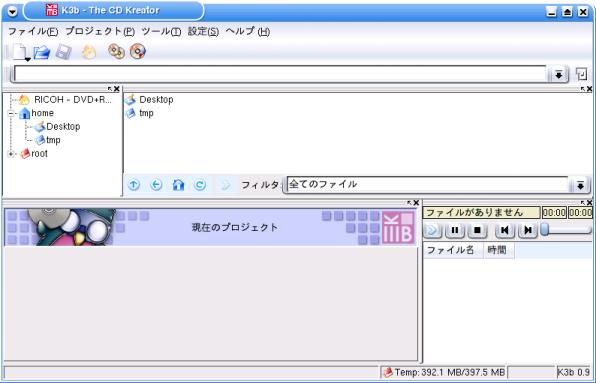Click the 現在のプロジェクト header title
The height and width of the screenshot is (383, 596).
[x=235, y=228]
